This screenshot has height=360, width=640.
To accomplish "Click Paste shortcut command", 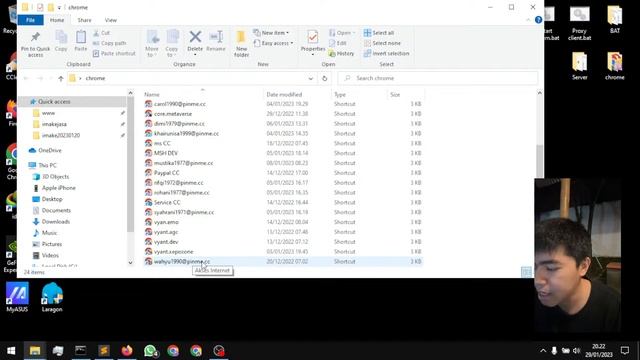I will point(114,53).
